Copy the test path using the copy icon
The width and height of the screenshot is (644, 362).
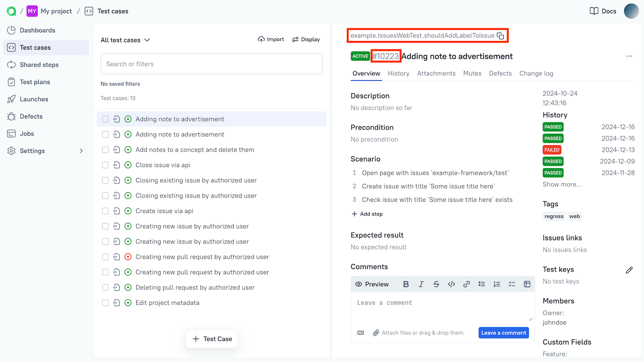(500, 35)
